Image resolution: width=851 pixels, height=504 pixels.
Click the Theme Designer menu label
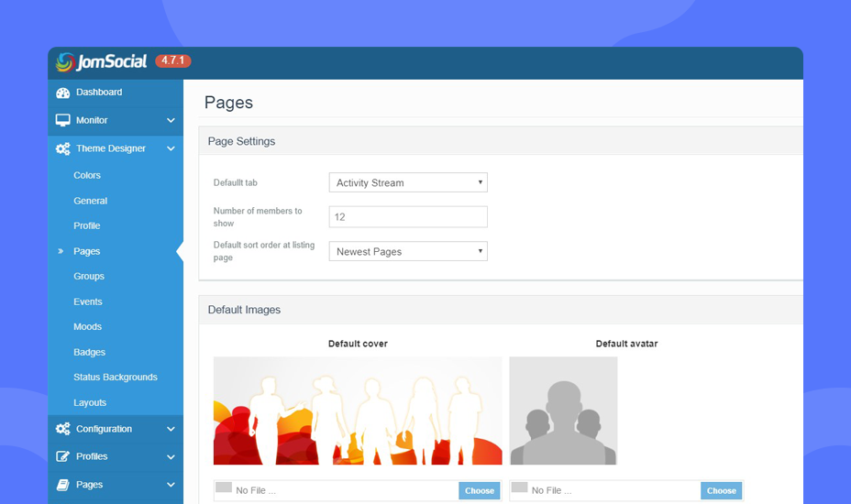[x=111, y=148]
